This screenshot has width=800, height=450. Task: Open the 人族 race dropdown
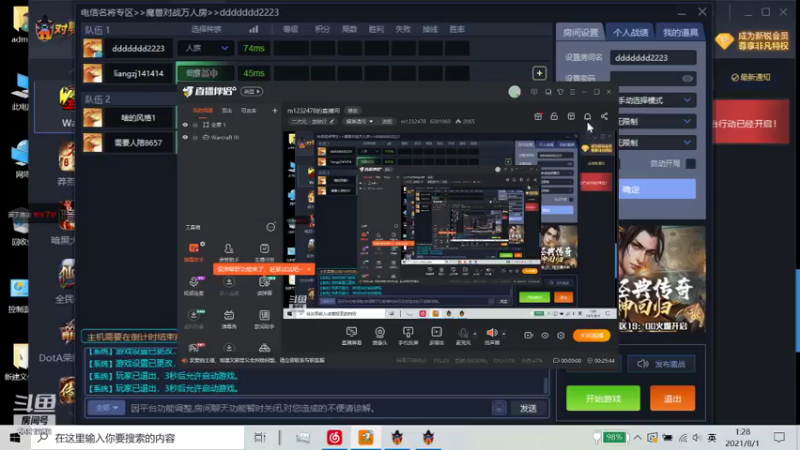[205, 48]
